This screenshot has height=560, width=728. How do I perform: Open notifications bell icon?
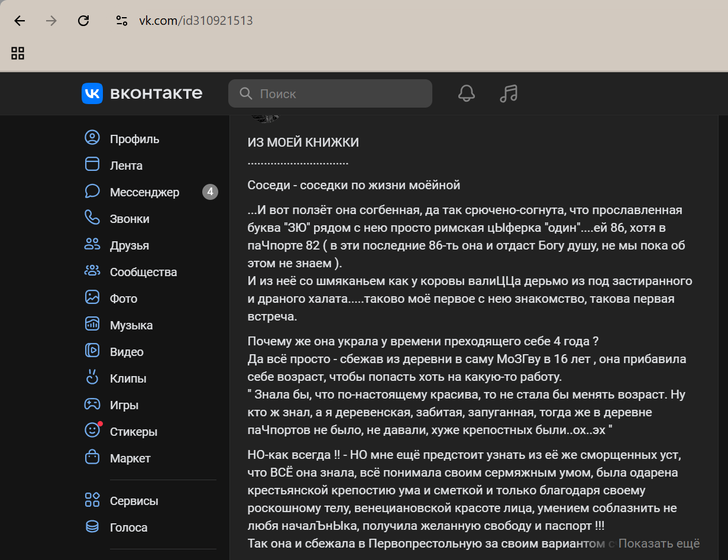pos(467,93)
